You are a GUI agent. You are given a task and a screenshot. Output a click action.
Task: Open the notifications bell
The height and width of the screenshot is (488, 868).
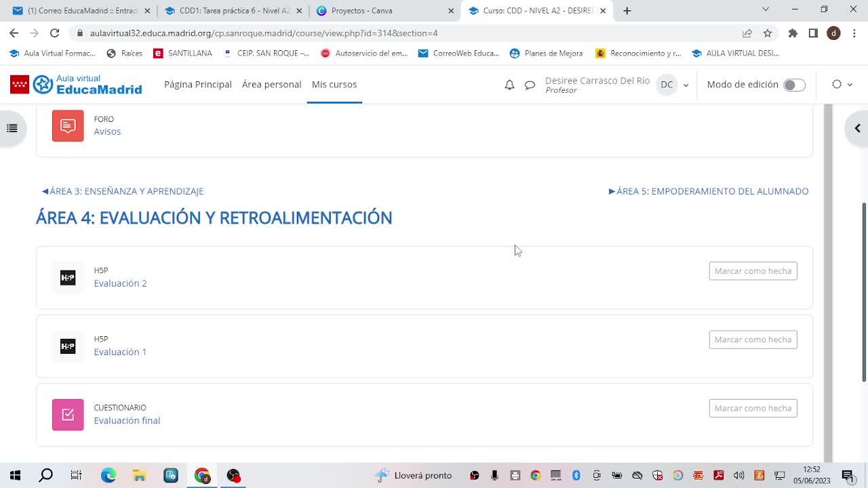pyautogui.click(x=509, y=85)
